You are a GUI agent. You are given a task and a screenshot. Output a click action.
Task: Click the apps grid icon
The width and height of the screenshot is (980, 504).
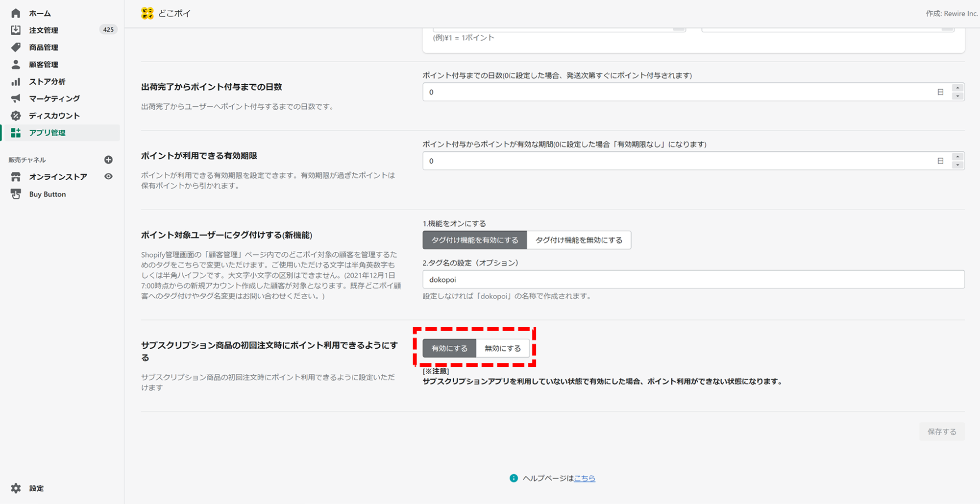coord(16,133)
